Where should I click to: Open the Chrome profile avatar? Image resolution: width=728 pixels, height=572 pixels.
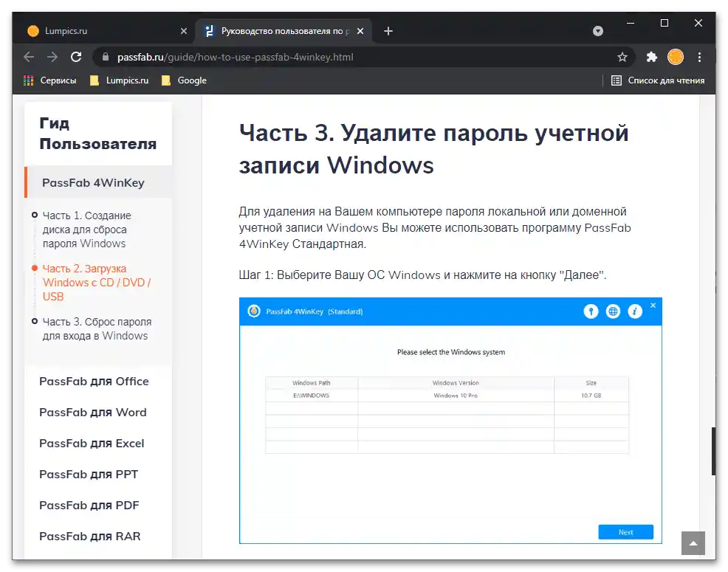(676, 57)
